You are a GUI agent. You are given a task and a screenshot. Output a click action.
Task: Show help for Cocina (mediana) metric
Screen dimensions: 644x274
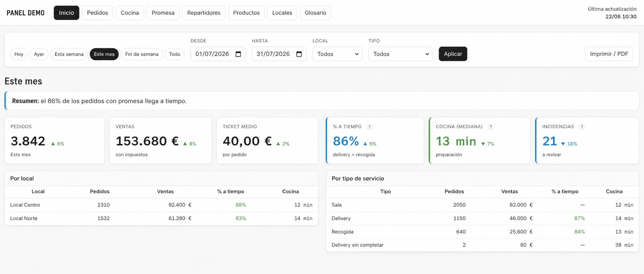click(x=491, y=127)
